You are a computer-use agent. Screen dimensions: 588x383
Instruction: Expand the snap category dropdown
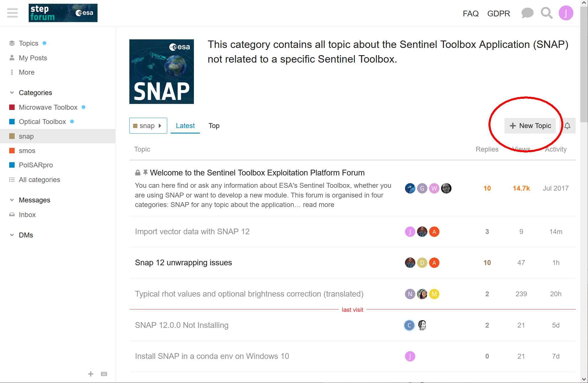coord(148,126)
